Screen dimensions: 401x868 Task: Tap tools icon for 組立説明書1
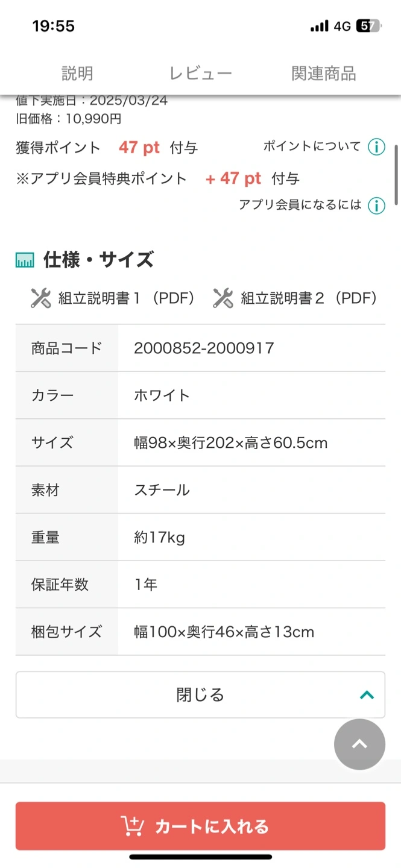(40, 298)
